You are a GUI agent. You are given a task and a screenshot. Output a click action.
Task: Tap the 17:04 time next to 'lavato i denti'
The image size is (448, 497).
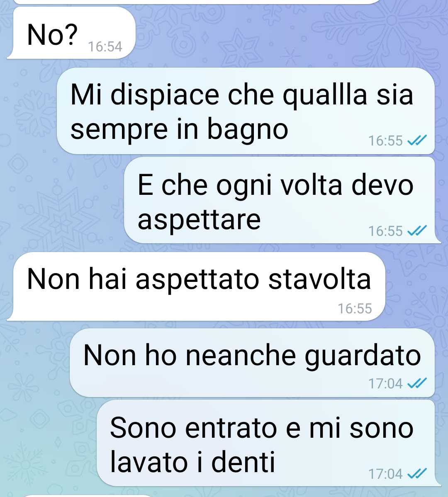coord(385,474)
